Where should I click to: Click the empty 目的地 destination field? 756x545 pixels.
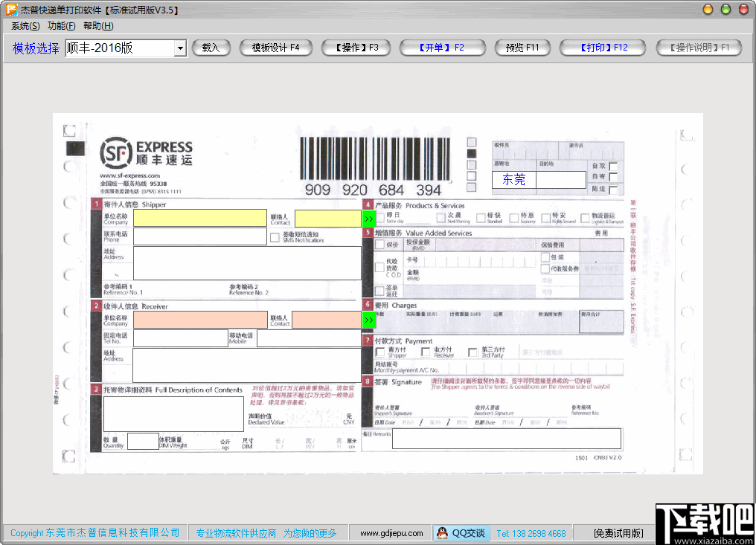click(561, 180)
